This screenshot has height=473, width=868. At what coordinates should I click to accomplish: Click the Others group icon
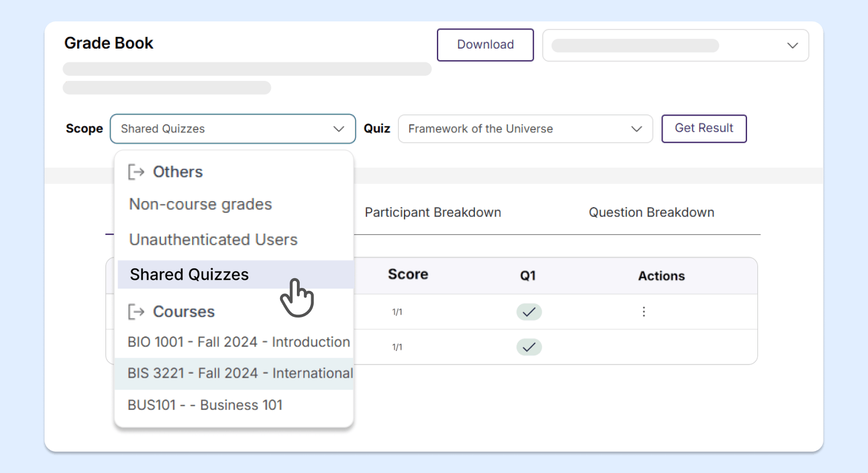click(x=136, y=172)
